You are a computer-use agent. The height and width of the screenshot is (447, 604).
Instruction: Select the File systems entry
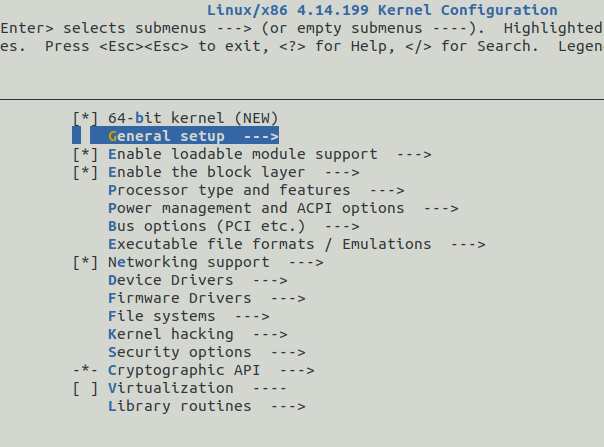(189, 316)
